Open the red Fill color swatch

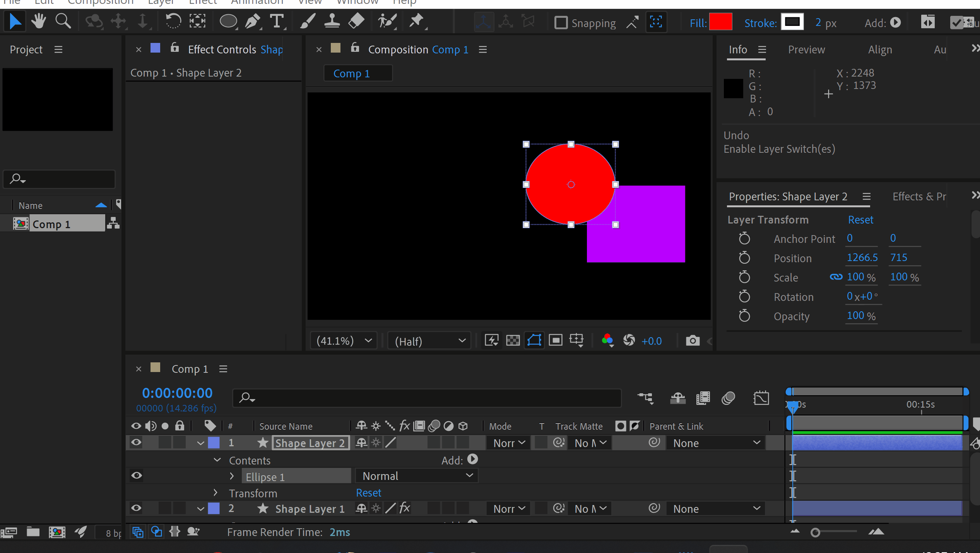[x=720, y=22]
